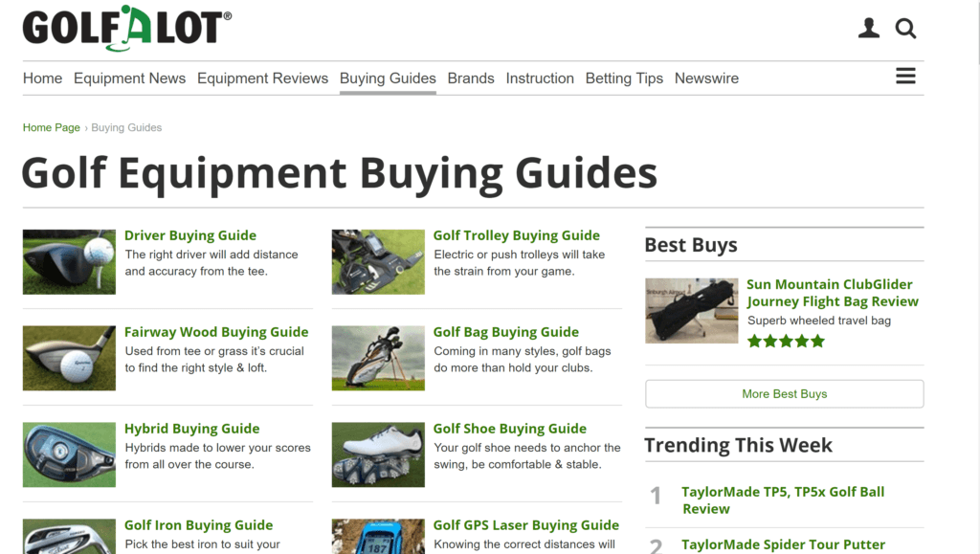This screenshot has width=980, height=554.
Task: Click the five-star rating under ClubGlider review
Action: click(x=787, y=341)
